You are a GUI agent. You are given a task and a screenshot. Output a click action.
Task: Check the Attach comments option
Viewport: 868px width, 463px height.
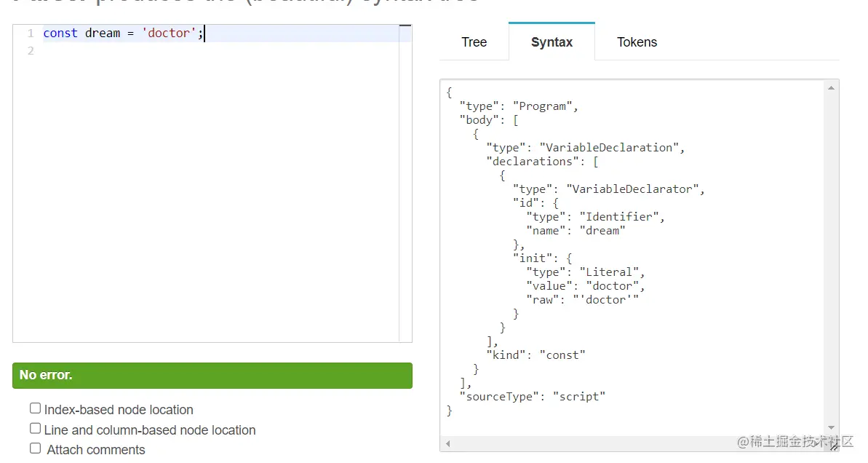click(x=36, y=448)
